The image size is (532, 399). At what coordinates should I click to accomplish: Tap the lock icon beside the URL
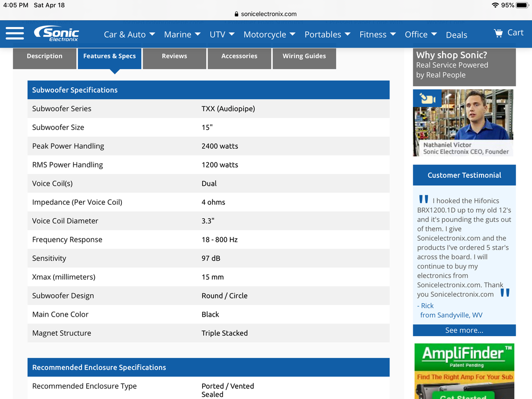(x=237, y=14)
